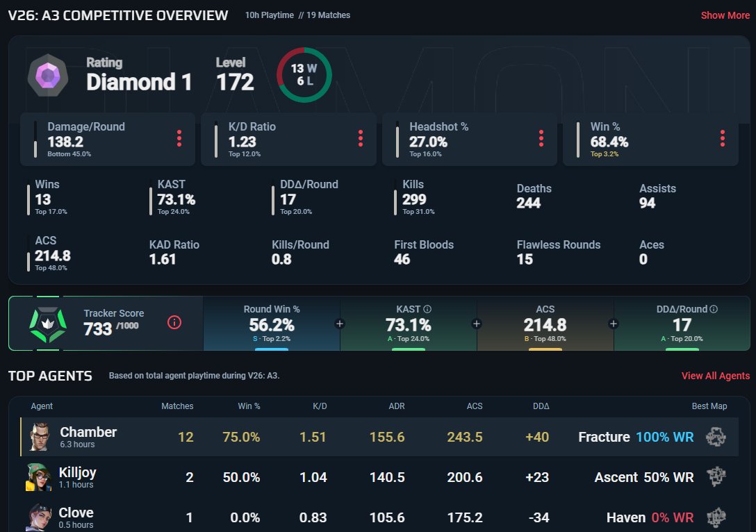Select the Round Win % 56.2% score segment
Screen dimensions: 756x532
click(x=272, y=324)
